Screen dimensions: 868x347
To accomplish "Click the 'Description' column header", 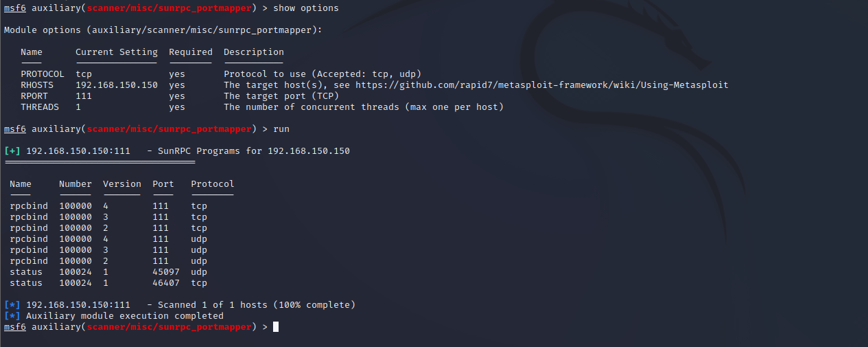I will coord(254,52).
